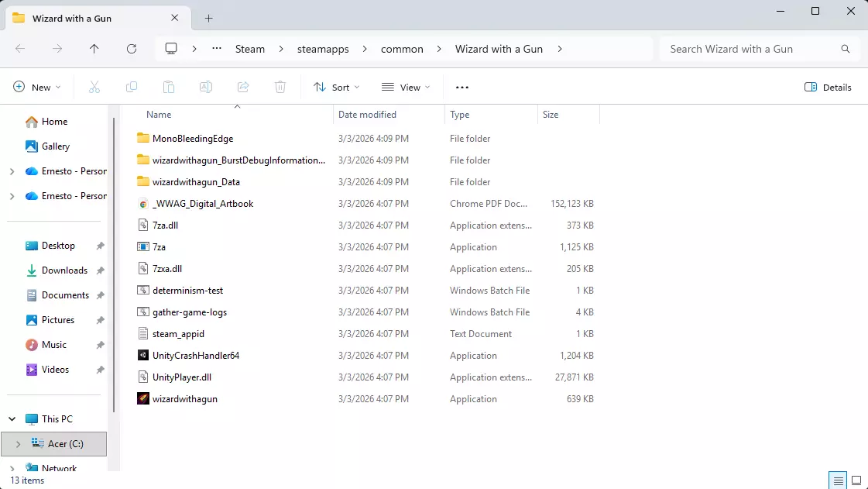Switch to large thumbnails view toggle
868x489 pixels.
tap(856, 480)
